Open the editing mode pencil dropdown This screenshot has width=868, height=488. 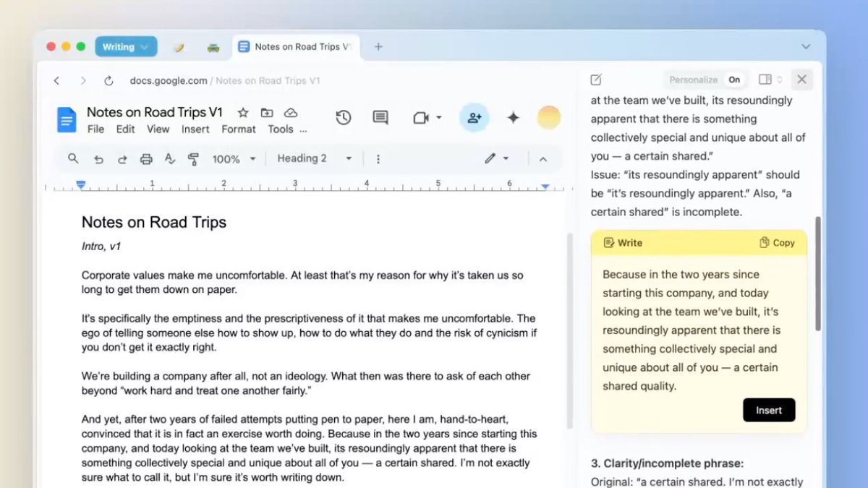coord(497,159)
